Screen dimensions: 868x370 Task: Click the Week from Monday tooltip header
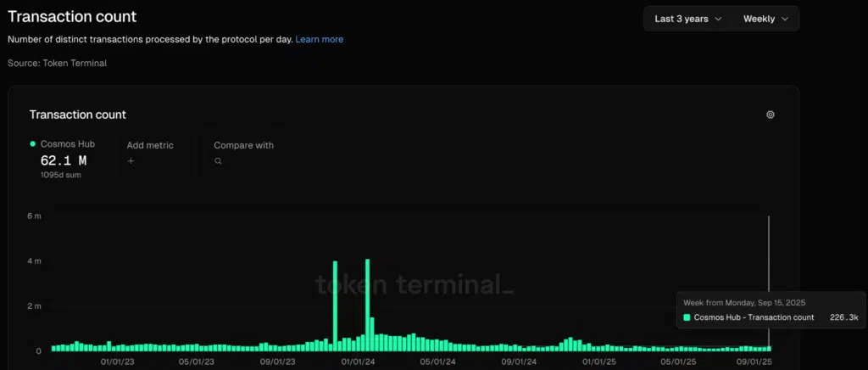[x=742, y=300]
